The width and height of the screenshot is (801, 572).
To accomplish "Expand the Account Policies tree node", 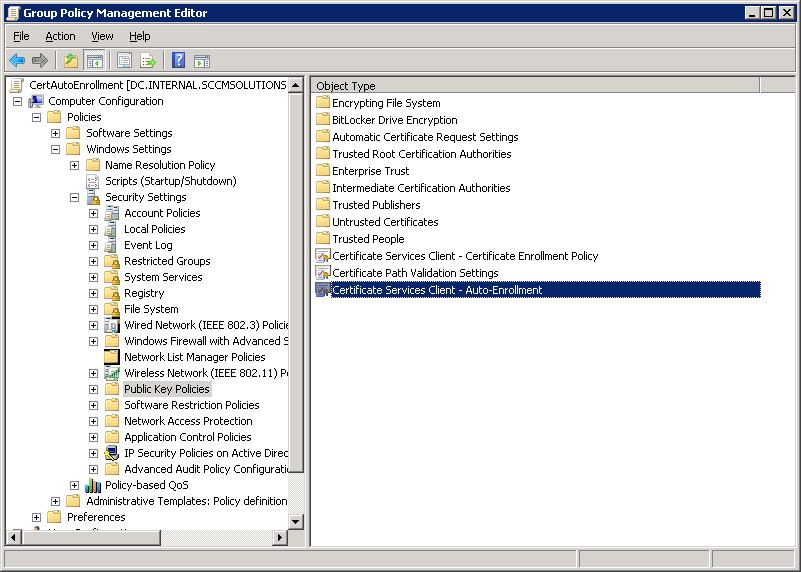I will pos(94,213).
